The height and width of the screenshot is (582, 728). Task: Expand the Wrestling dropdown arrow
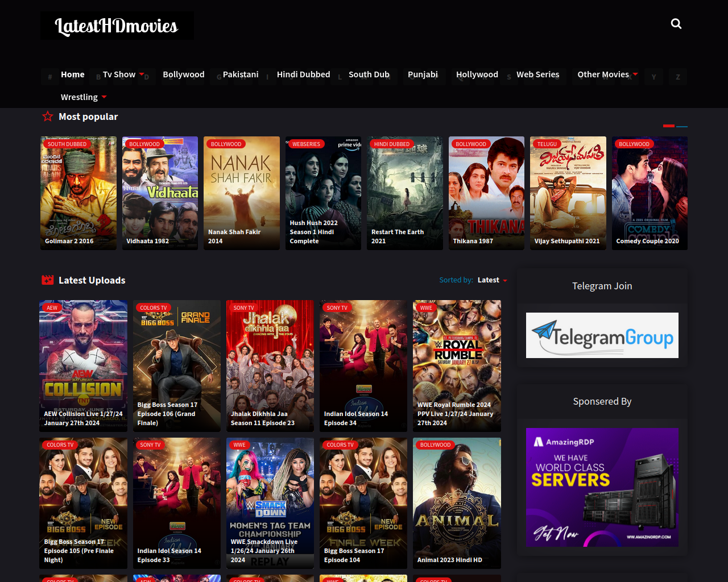[104, 97]
